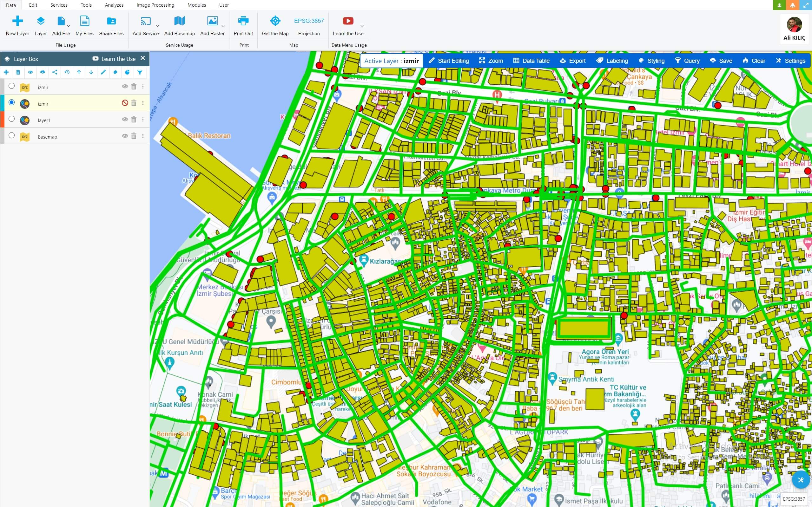Viewport: 812px width, 507px height.
Task: Expand the ribbon Learn the Use dropdown arrow
Action: tap(362, 26)
